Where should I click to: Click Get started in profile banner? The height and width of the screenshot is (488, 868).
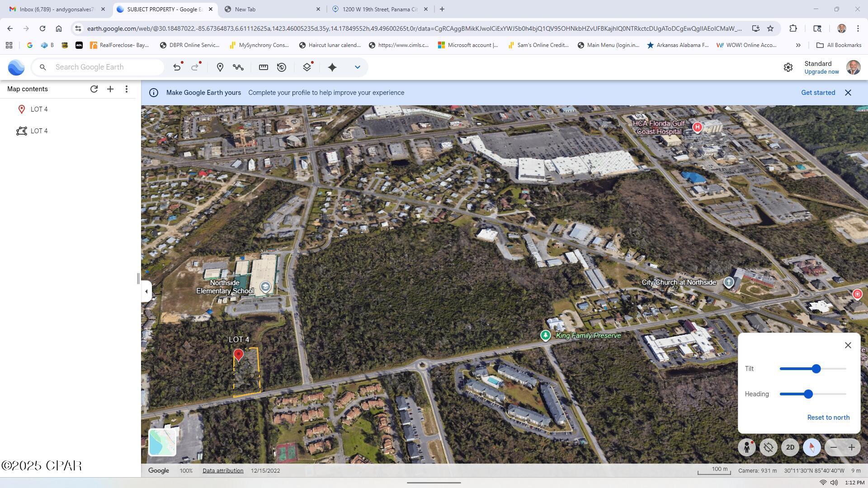[x=818, y=93]
